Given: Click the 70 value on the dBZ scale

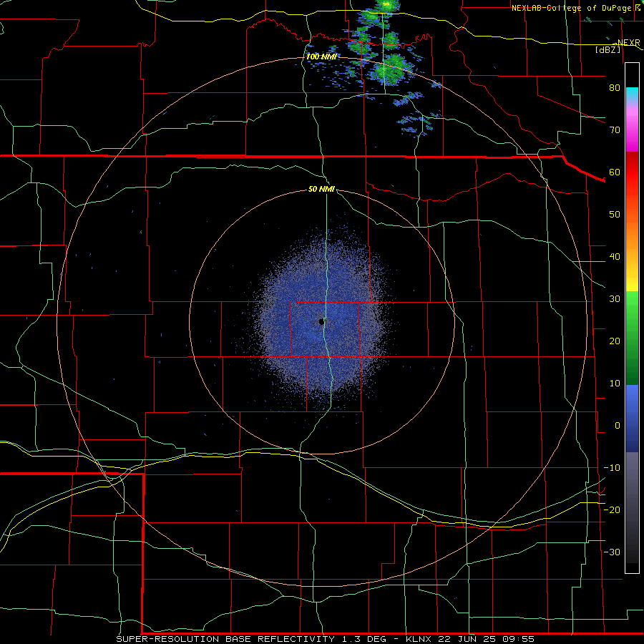Looking at the screenshot, I should point(615,130).
